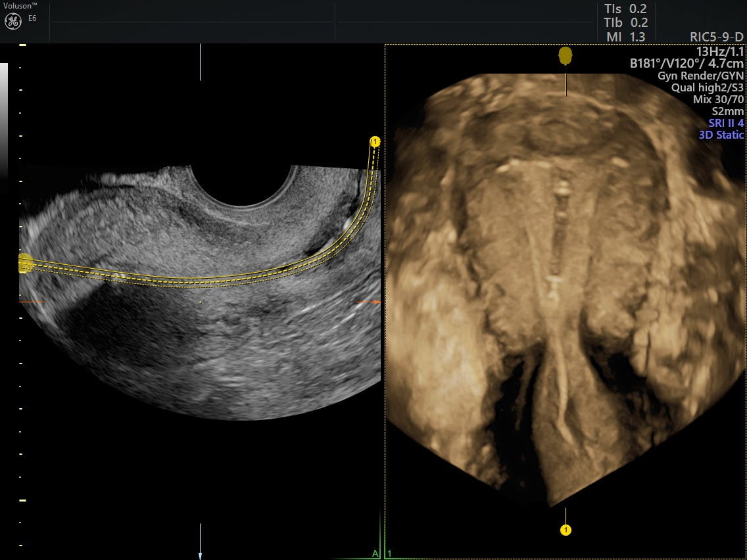747x560 pixels.
Task: Click the yellow start handle at the curve's left end
Action: pos(25,263)
